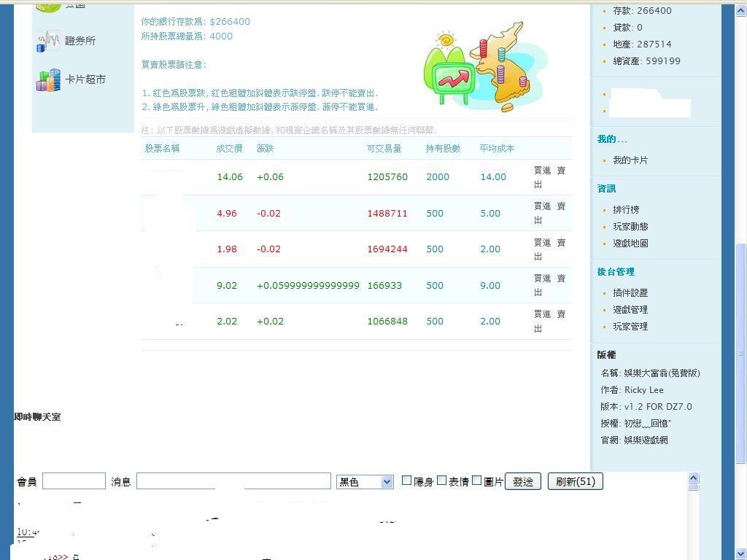Open 插件設置 in 後台管理
Image resolution: width=747 pixels, height=560 pixels.
(630, 293)
